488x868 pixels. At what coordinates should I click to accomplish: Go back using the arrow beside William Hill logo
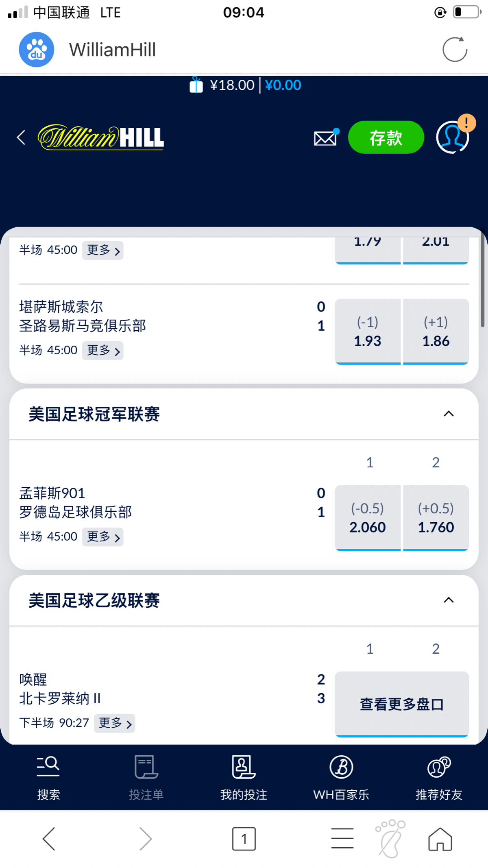pos(21,137)
